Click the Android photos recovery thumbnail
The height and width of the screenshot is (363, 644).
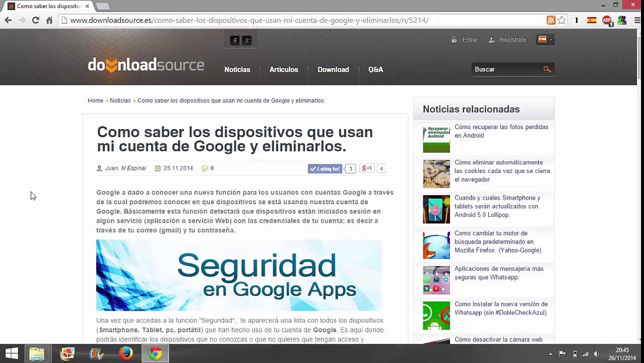click(436, 139)
